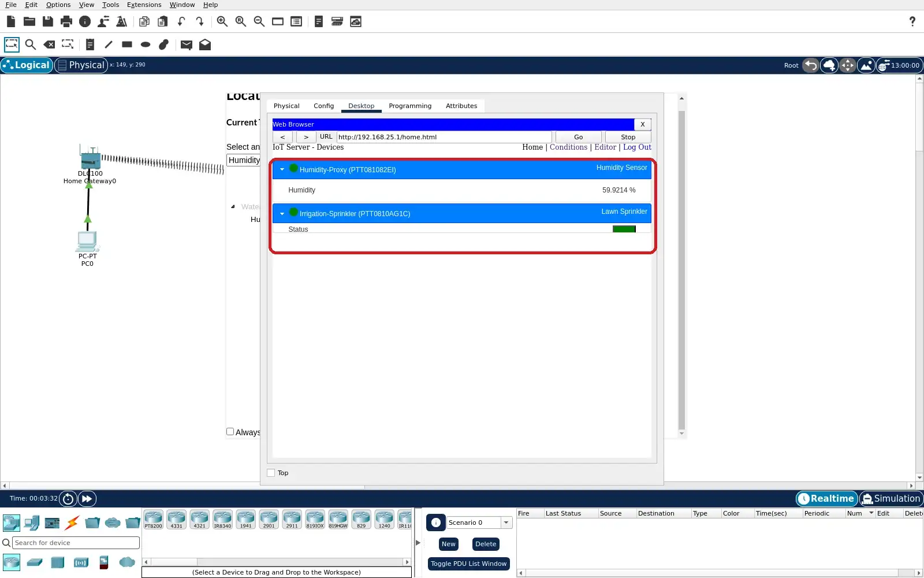This screenshot has width=924, height=578.
Task: Select the Connections lightning bolt category
Action: pos(72,523)
